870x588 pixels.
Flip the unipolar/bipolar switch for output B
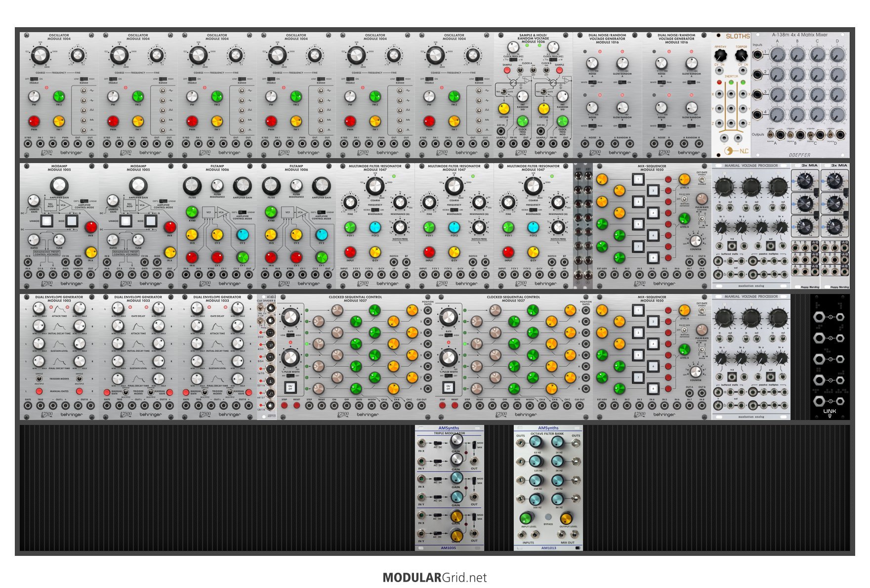[791, 134]
